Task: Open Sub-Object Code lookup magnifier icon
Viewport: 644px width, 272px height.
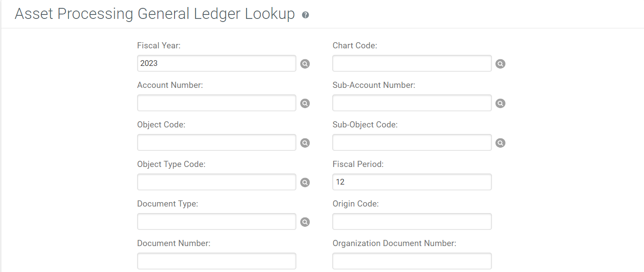Action: [500, 143]
